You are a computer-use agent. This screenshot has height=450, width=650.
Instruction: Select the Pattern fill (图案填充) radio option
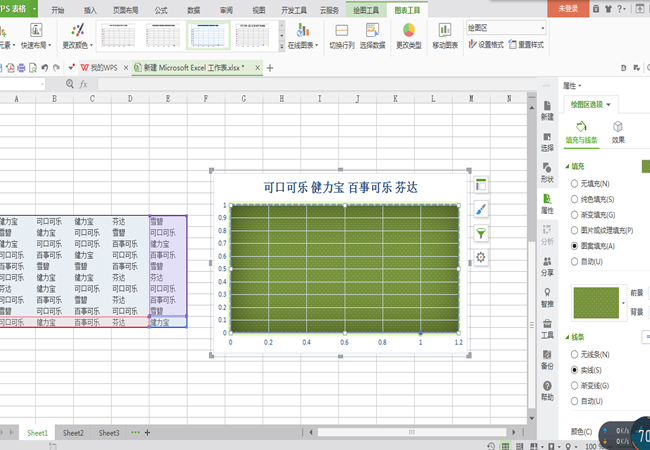574,246
